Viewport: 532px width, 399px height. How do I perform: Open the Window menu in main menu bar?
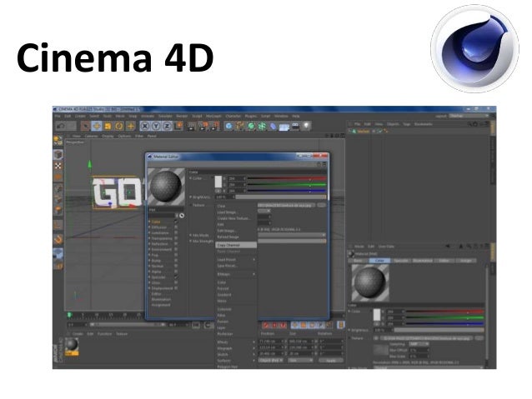(x=281, y=116)
